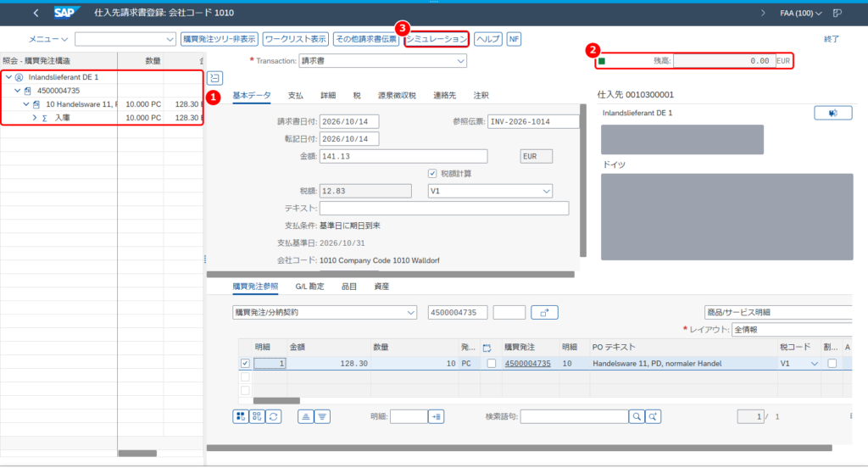
Task: Tick the checkbox before PO link 4500004735 in row 1
Action: pos(492,364)
